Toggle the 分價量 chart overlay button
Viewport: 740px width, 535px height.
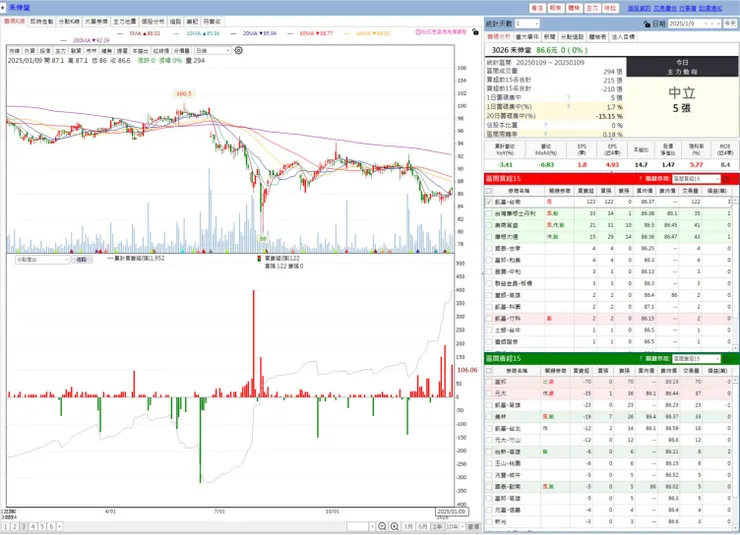pos(182,50)
